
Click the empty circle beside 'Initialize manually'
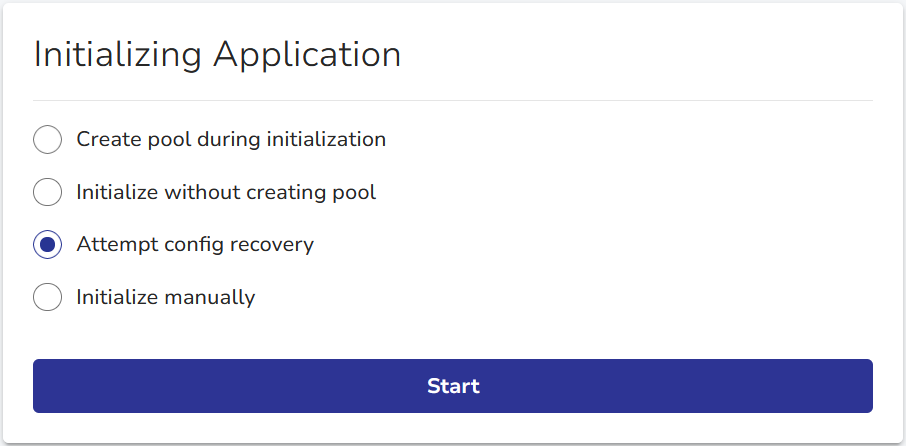48,297
